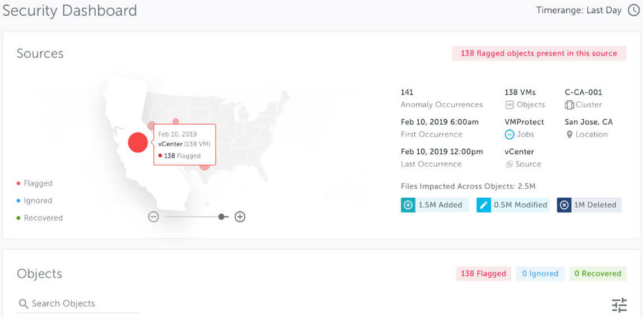Click the Timerange clock icon
Image resolution: width=644 pixels, height=318 pixels.
[x=633, y=10]
